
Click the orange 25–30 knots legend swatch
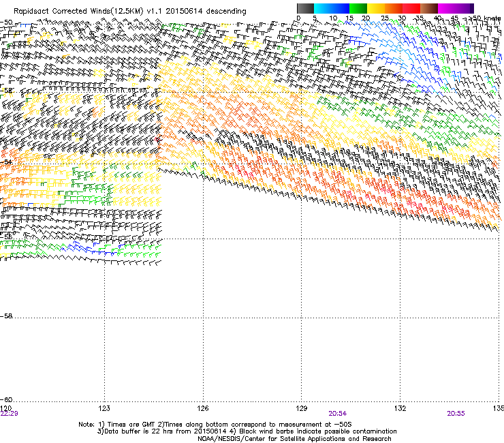point(394,8)
